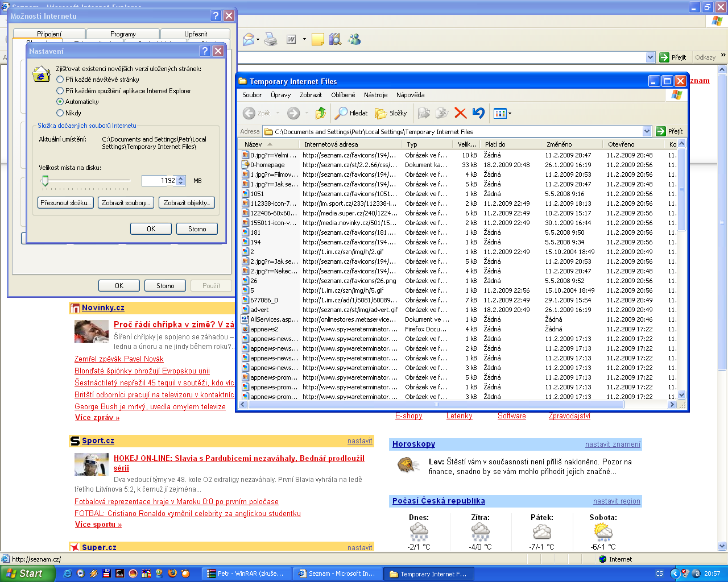
Task: Click the Up one folder level icon
Action: pos(321,113)
